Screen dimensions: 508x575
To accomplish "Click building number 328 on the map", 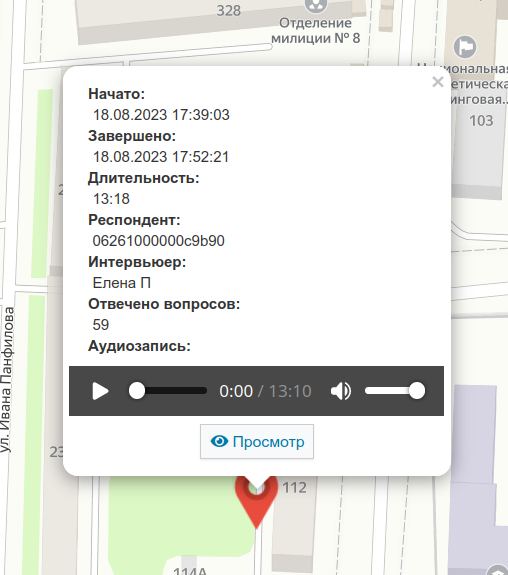I will click(229, 11).
